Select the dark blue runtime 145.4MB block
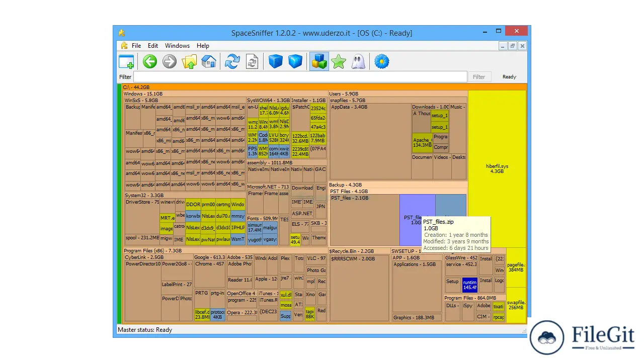This screenshot has height=362, width=644. (470, 285)
